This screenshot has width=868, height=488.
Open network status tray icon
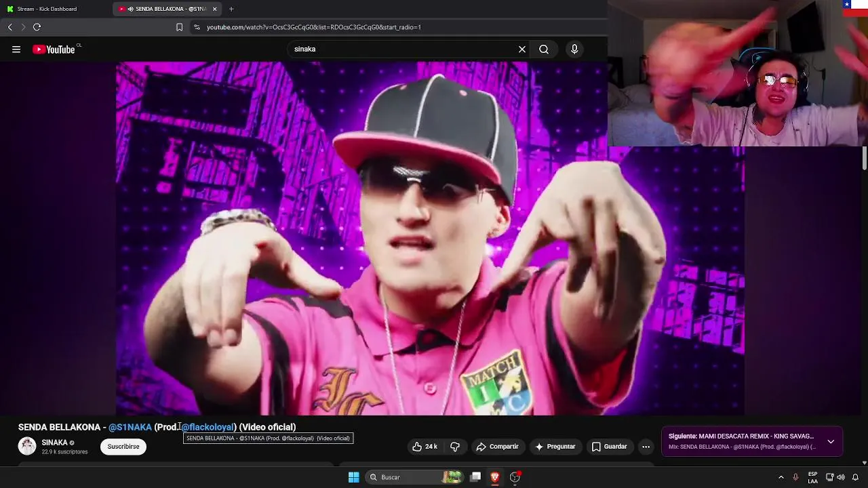(x=829, y=477)
